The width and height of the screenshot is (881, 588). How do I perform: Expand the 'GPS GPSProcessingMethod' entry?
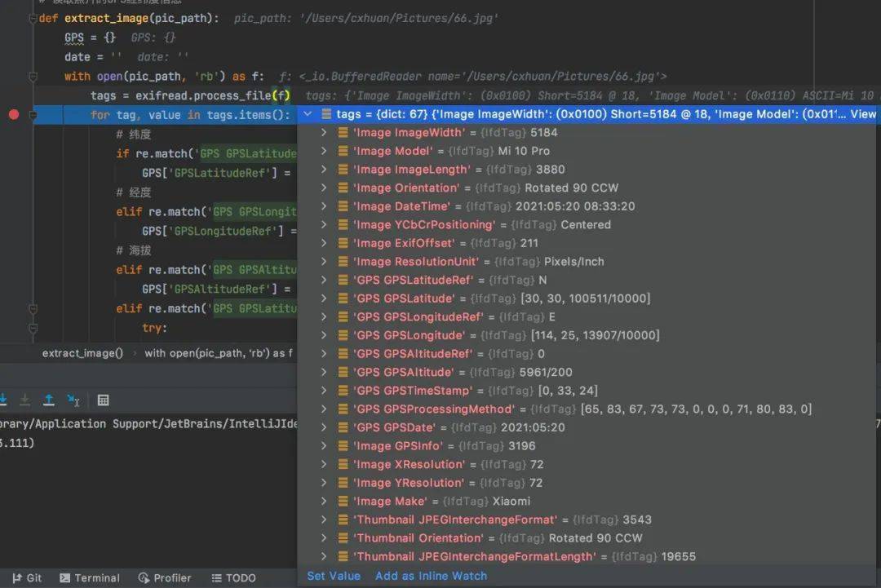point(324,409)
